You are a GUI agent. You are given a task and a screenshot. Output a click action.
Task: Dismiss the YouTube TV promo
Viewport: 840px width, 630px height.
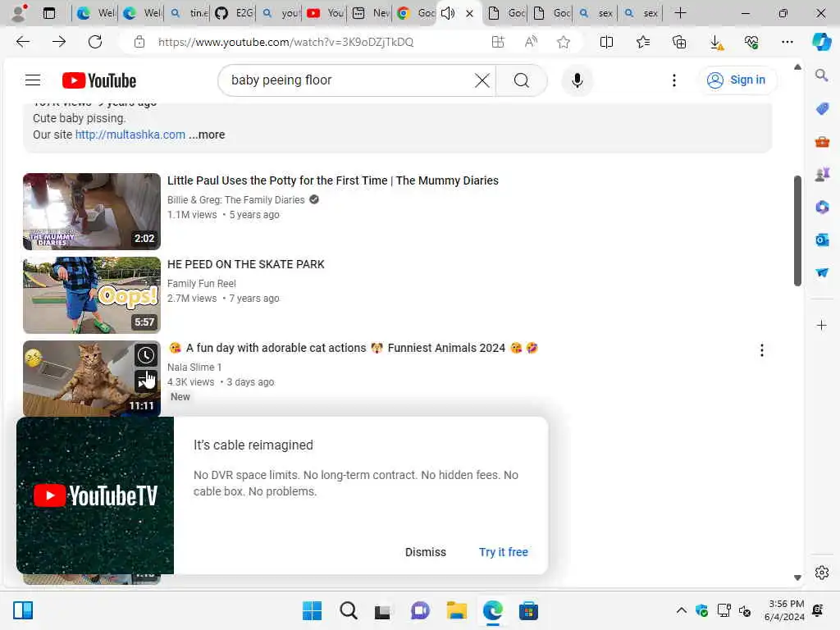click(426, 552)
